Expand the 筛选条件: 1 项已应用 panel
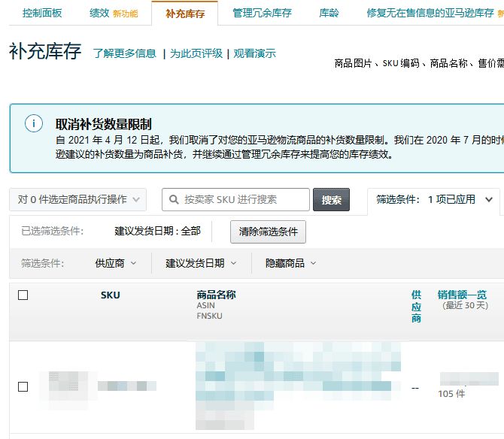 (436, 200)
